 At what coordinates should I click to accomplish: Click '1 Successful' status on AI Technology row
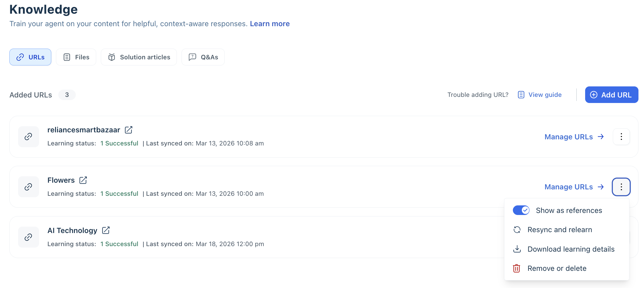click(119, 244)
